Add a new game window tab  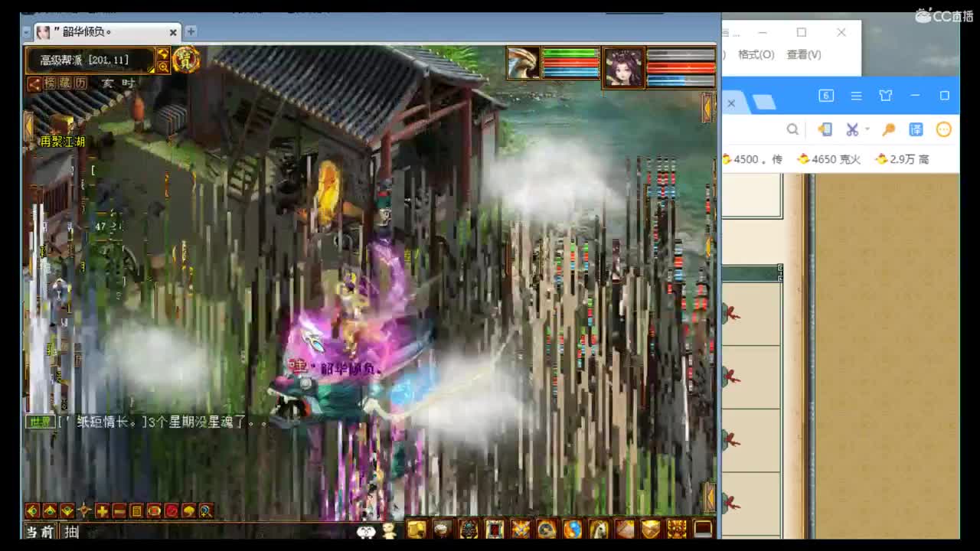click(191, 31)
